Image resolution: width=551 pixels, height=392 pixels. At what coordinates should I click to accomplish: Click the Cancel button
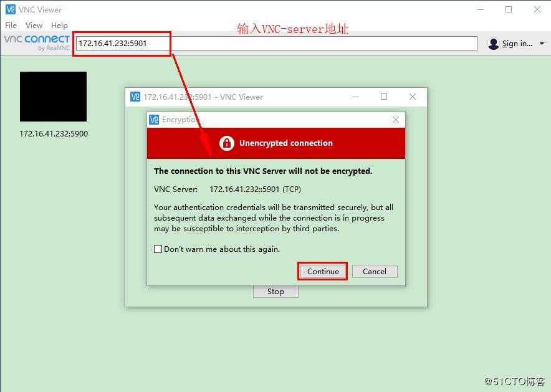point(375,272)
